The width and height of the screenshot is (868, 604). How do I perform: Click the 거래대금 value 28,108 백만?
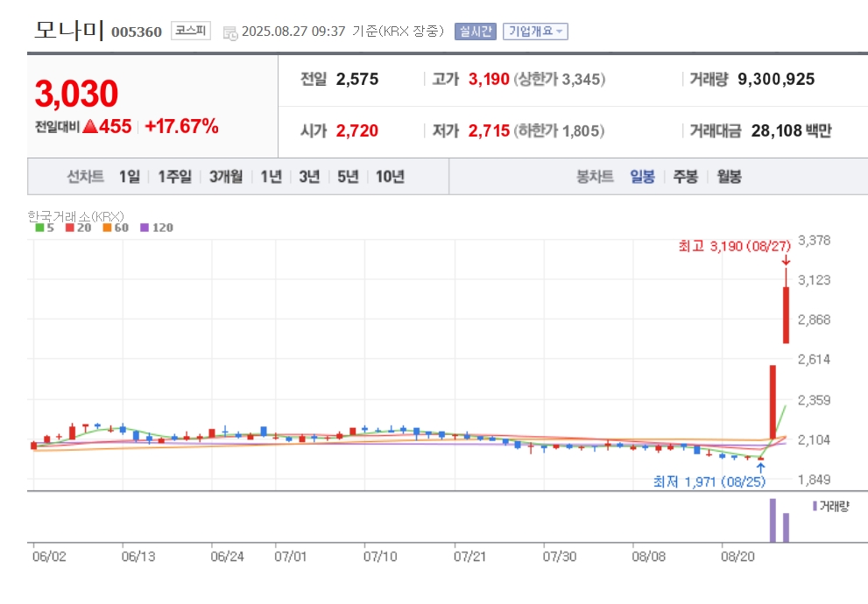point(792,130)
